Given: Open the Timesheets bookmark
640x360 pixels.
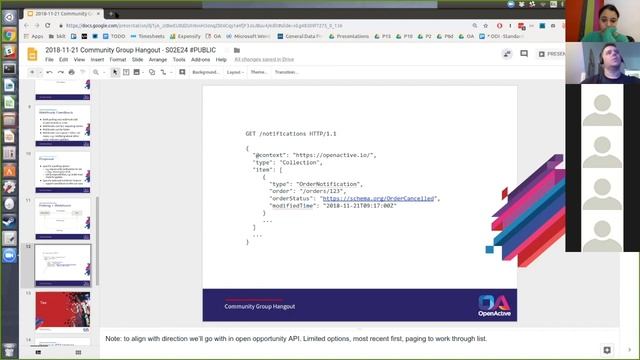Looking at the screenshot, I should (147, 36).
